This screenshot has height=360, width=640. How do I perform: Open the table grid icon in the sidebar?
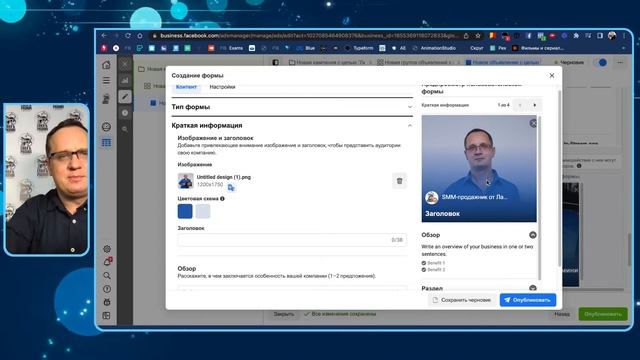106,142
